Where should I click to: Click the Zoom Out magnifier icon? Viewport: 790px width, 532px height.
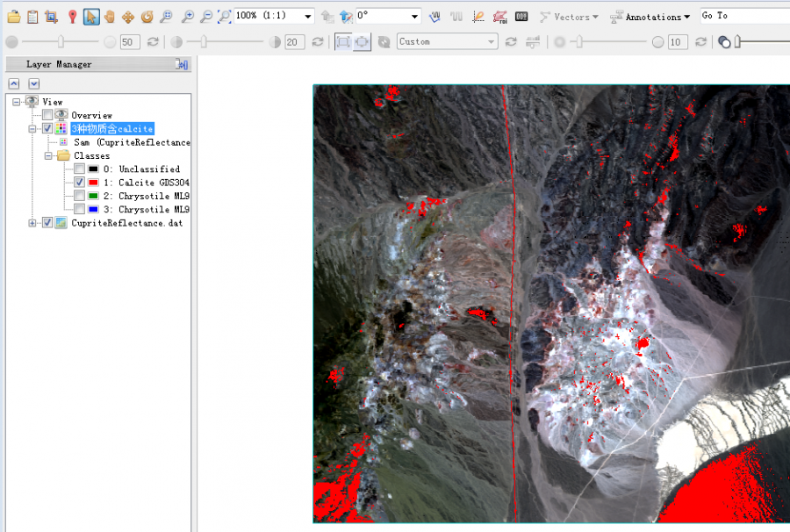pyautogui.click(x=206, y=17)
